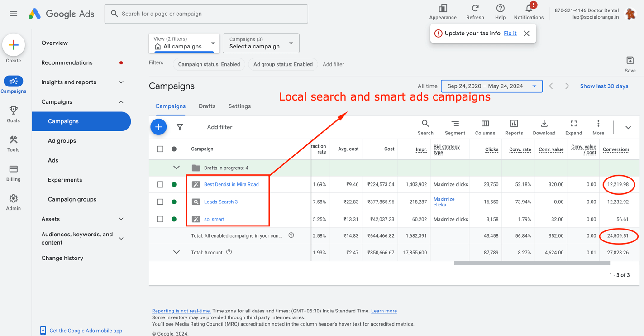
Task: Open Reports from the table toolbar
Action: pos(514,124)
